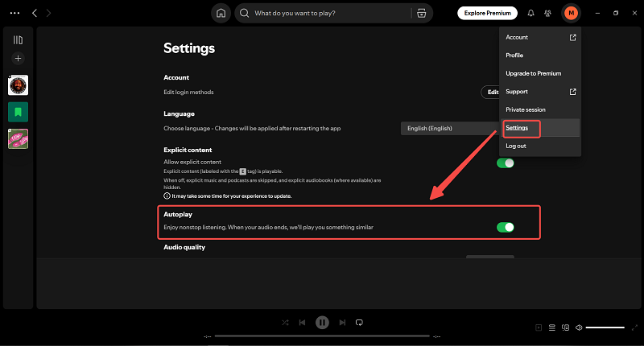Image resolution: width=644 pixels, height=346 pixels.
Task: Click the info icon beside update notice
Action: pos(167,196)
